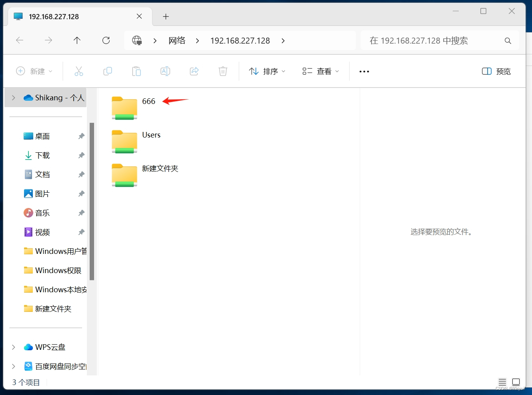Go forward with the right arrow
The width and height of the screenshot is (532, 395).
[x=48, y=40]
